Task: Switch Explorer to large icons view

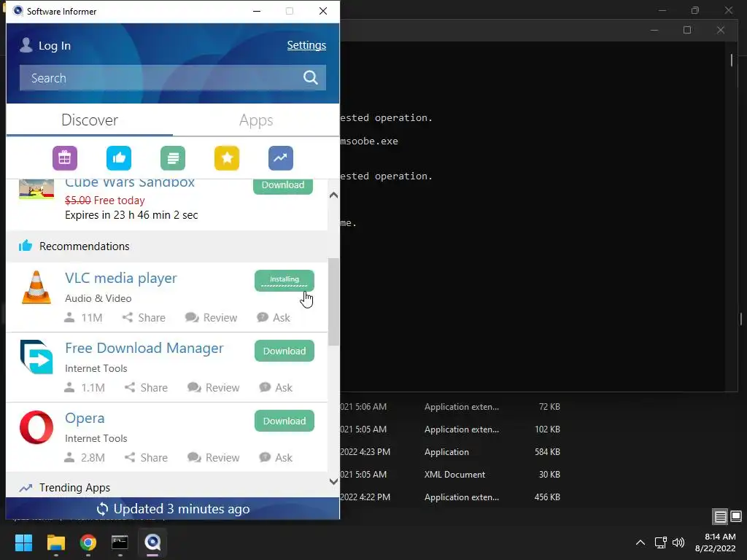Action: [736, 516]
